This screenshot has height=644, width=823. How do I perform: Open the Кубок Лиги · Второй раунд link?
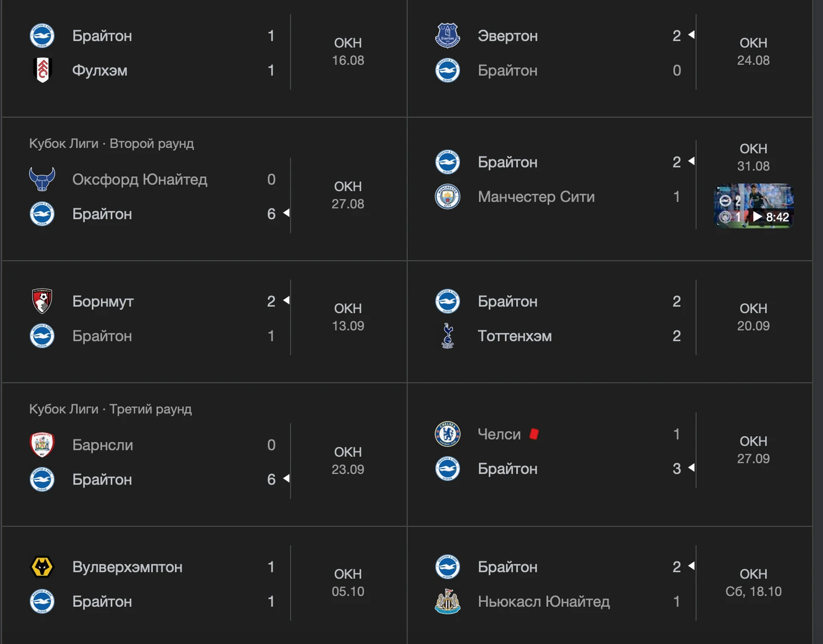click(x=112, y=144)
